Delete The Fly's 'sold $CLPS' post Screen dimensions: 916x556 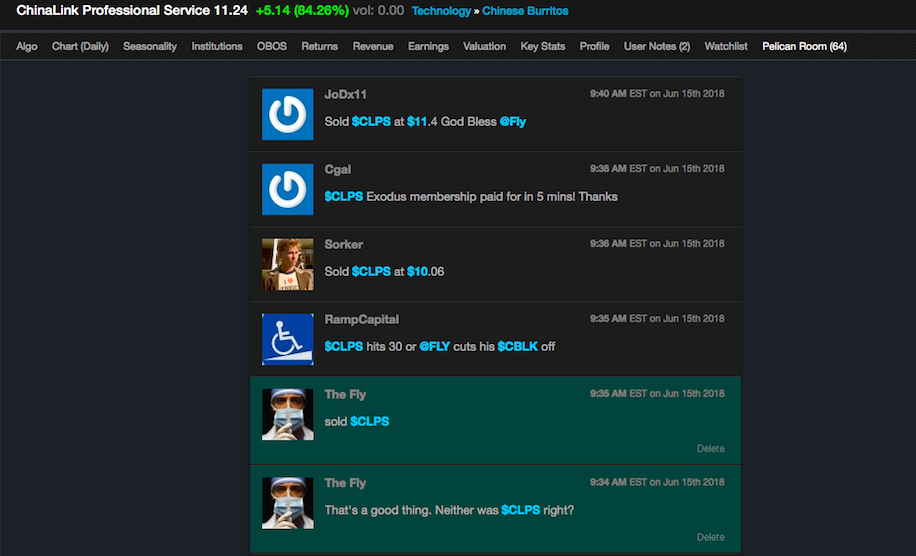tap(710, 449)
